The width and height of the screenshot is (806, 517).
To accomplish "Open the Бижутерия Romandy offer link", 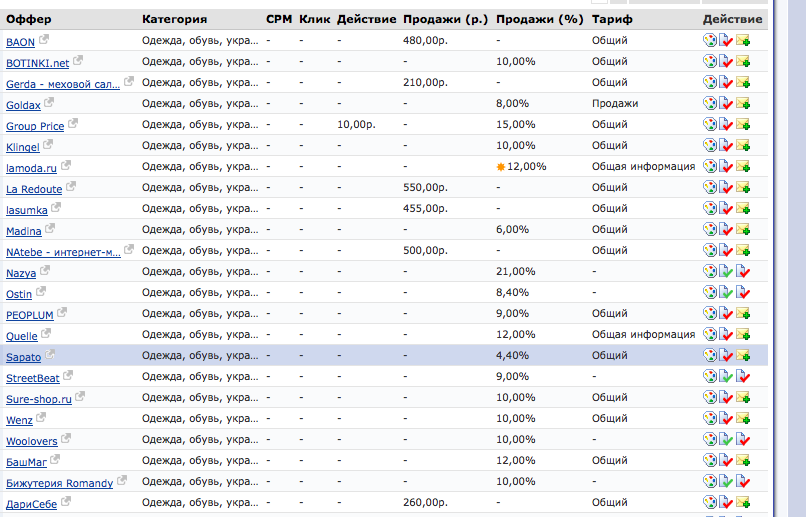I will 60,483.
